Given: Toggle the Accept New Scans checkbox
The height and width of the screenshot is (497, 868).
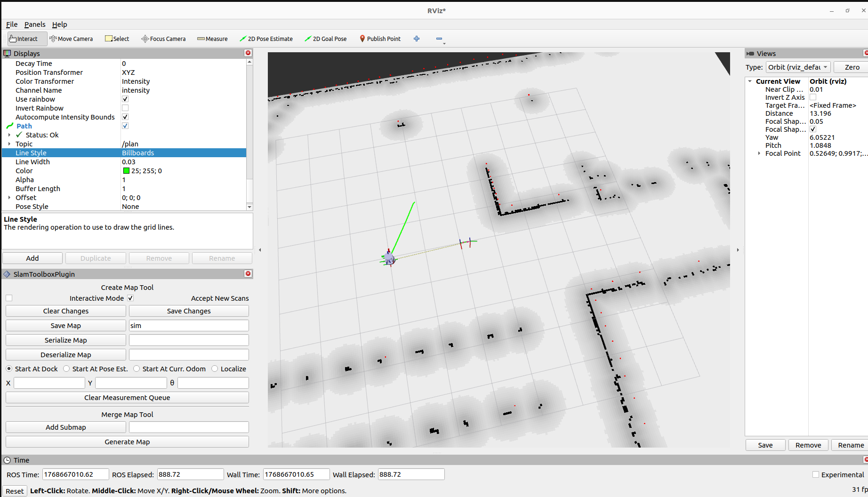Looking at the screenshot, I should click(130, 298).
